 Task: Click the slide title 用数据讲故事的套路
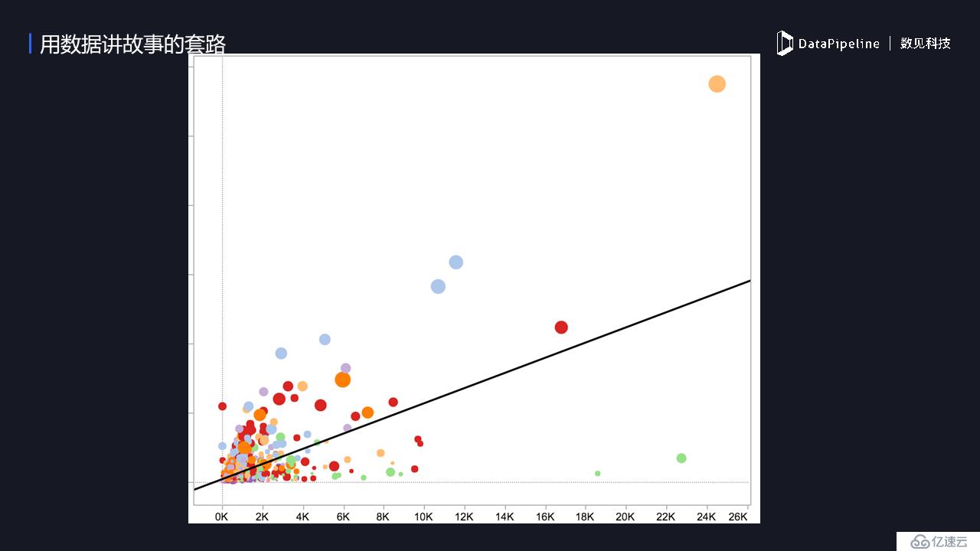pyautogui.click(x=132, y=44)
